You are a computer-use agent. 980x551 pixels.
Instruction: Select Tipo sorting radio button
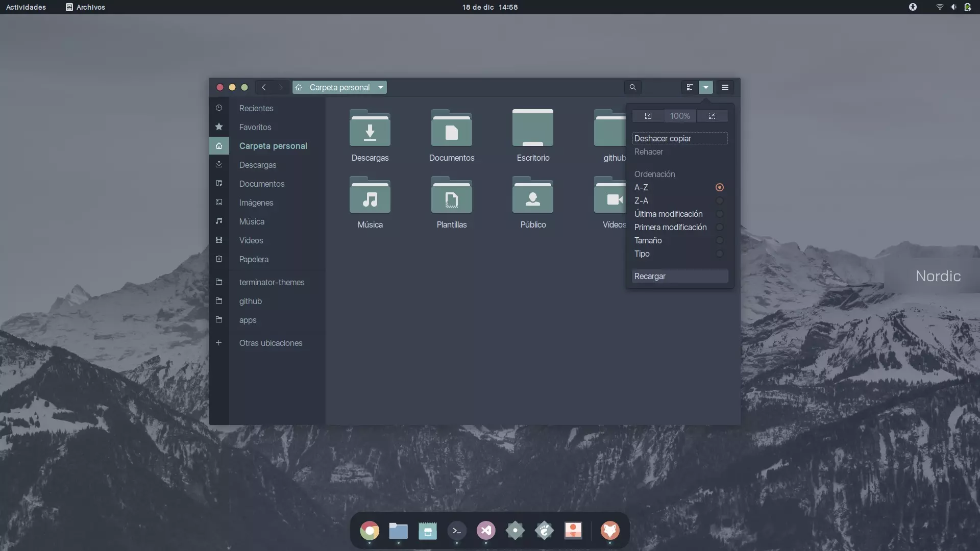[719, 254]
